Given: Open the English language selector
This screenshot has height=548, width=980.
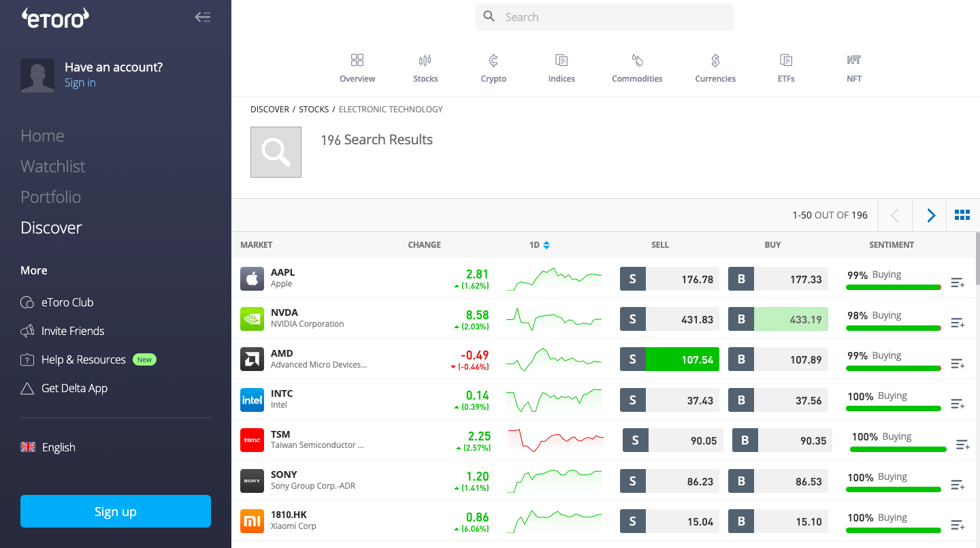Looking at the screenshot, I should (48, 447).
